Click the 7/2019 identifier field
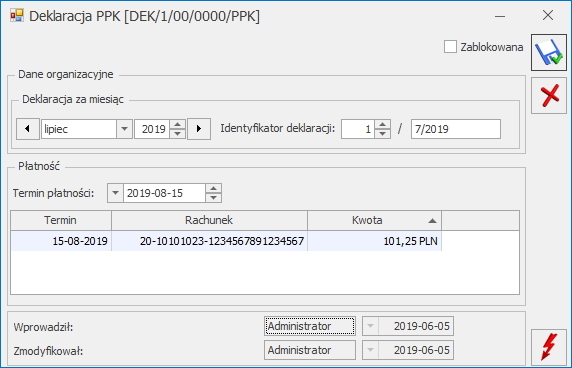 (x=456, y=129)
